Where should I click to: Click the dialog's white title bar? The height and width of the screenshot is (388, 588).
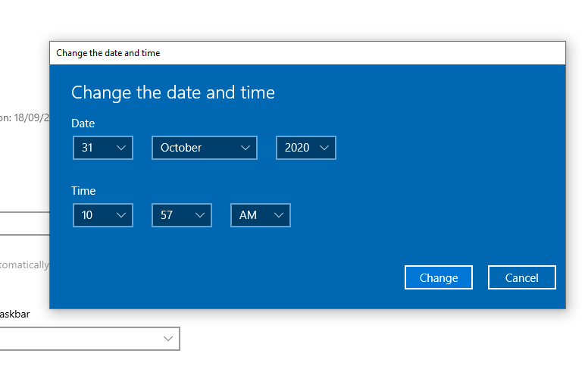click(303, 53)
